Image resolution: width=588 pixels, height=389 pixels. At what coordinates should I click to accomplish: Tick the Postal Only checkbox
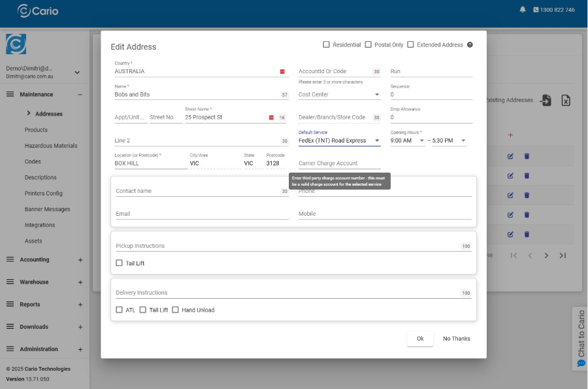(x=368, y=45)
